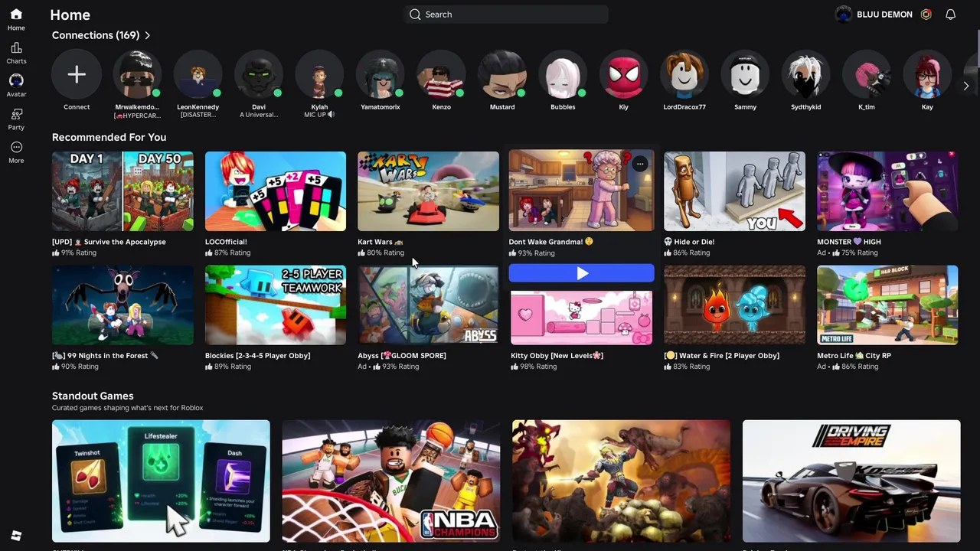Open Kay's connection avatar
Viewport: 980px width, 551px height.
(x=927, y=74)
